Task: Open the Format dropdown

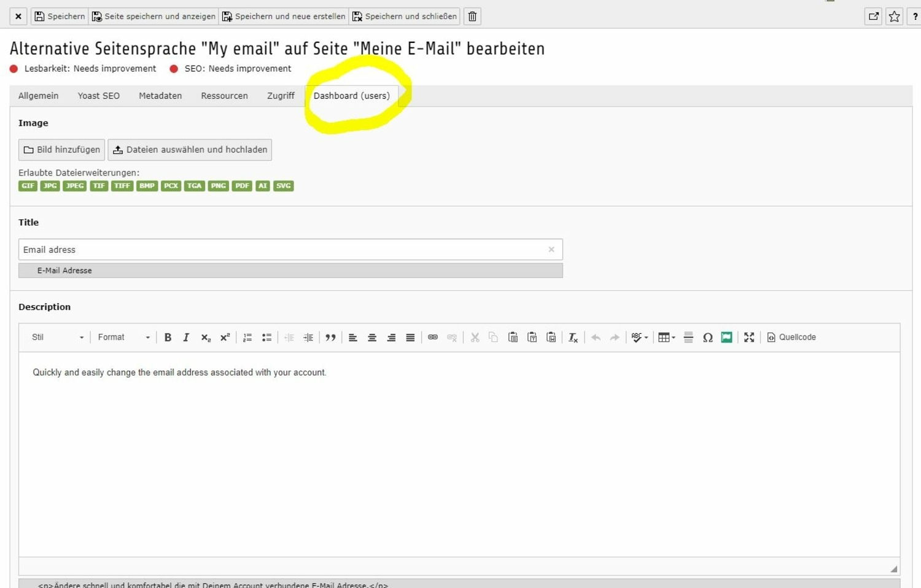Action: click(x=123, y=338)
